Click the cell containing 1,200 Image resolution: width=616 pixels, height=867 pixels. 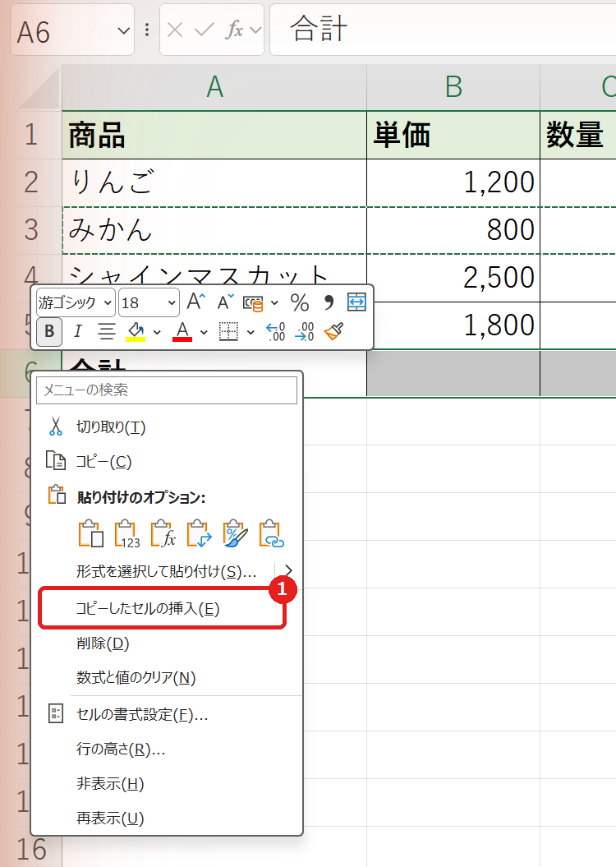tap(453, 182)
